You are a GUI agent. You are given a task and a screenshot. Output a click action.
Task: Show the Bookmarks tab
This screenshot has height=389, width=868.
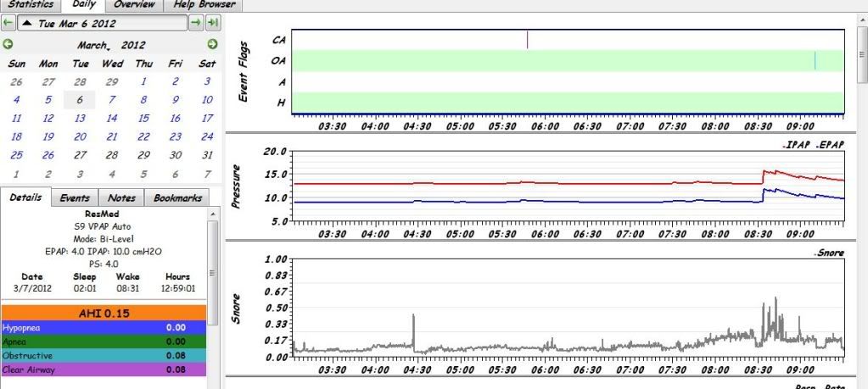(x=176, y=197)
